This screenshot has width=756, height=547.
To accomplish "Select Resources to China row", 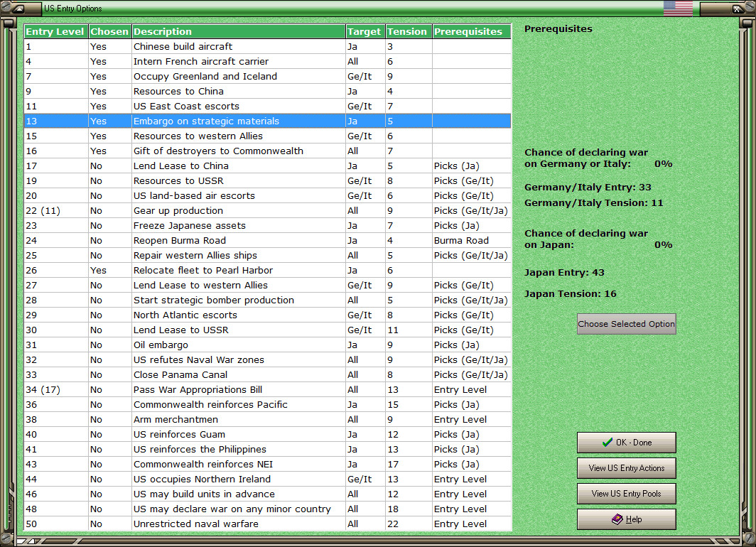I will (x=268, y=91).
